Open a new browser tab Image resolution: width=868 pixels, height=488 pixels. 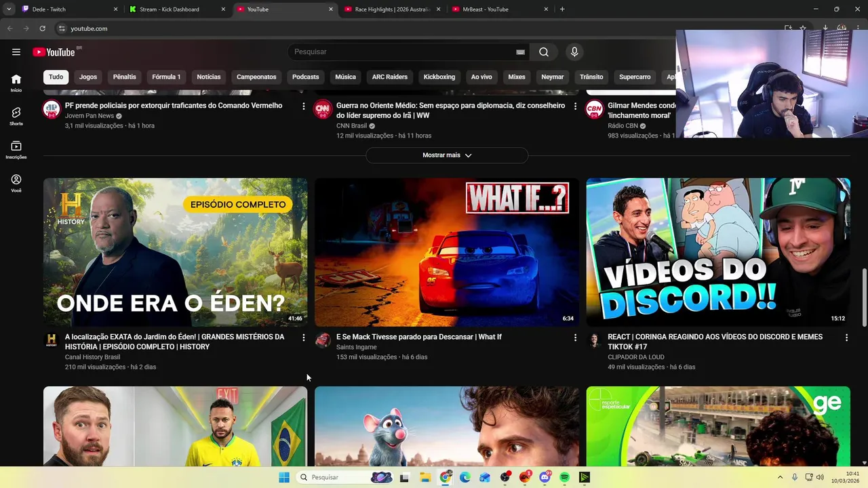pos(562,9)
